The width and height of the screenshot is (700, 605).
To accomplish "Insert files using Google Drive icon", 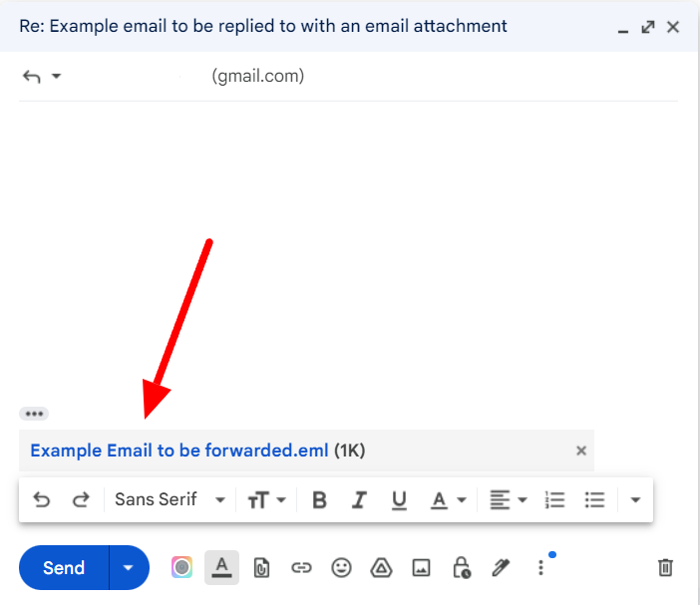I will tap(381, 568).
